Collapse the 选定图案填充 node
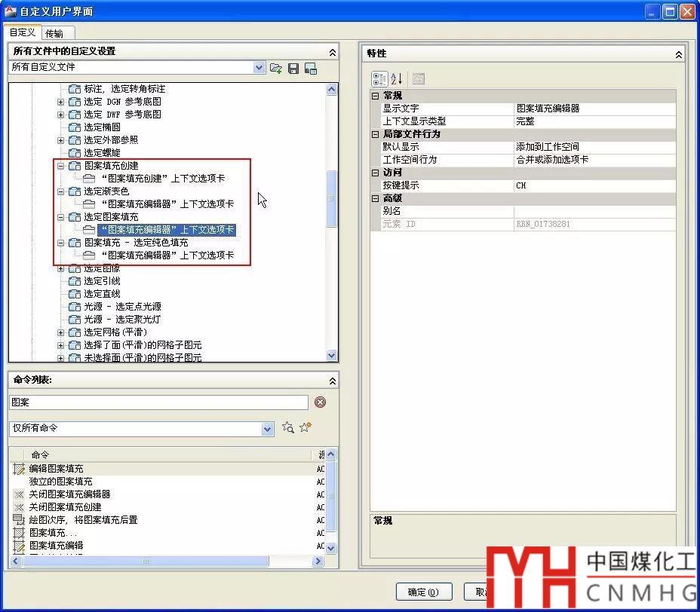The height and width of the screenshot is (612, 700). click(x=60, y=217)
